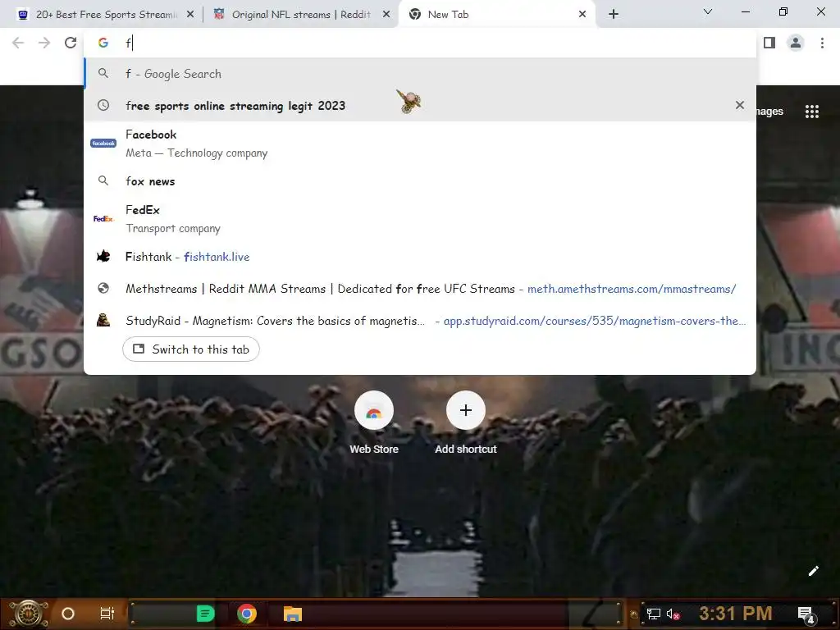The width and height of the screenshot is (840, 630).
Task: Close the New Tab tab
Action: point(582,15)
